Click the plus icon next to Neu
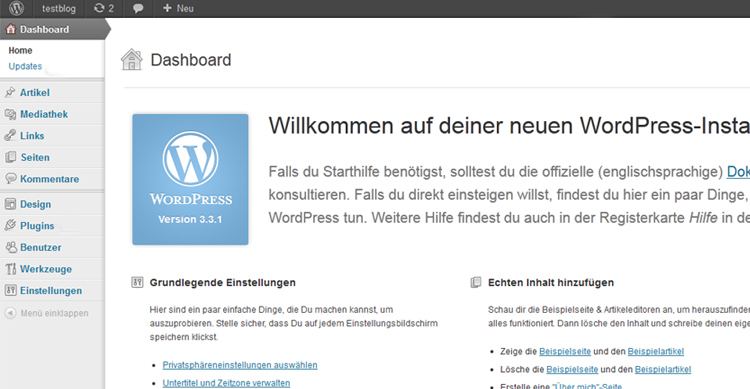 tap(167, 8)
